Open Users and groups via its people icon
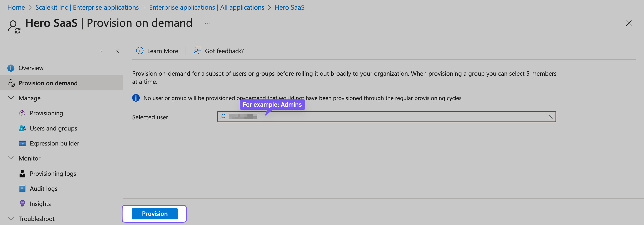 click(22, 128)
